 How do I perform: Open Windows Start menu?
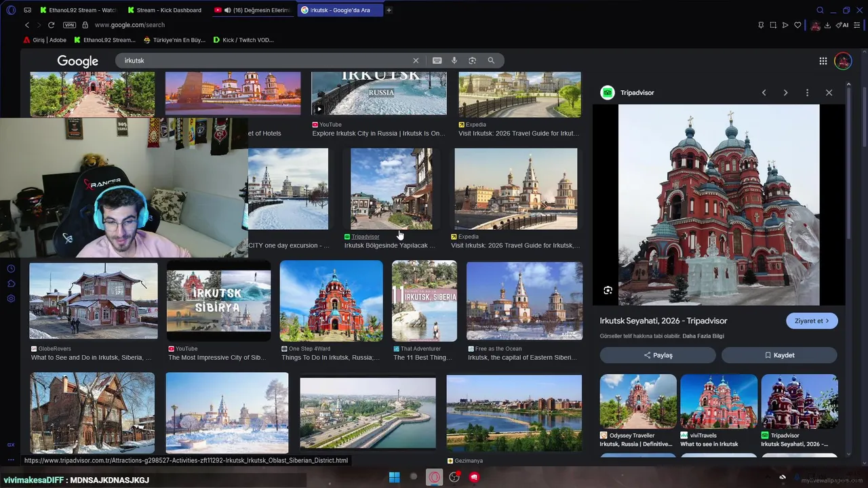coord(394,477)
